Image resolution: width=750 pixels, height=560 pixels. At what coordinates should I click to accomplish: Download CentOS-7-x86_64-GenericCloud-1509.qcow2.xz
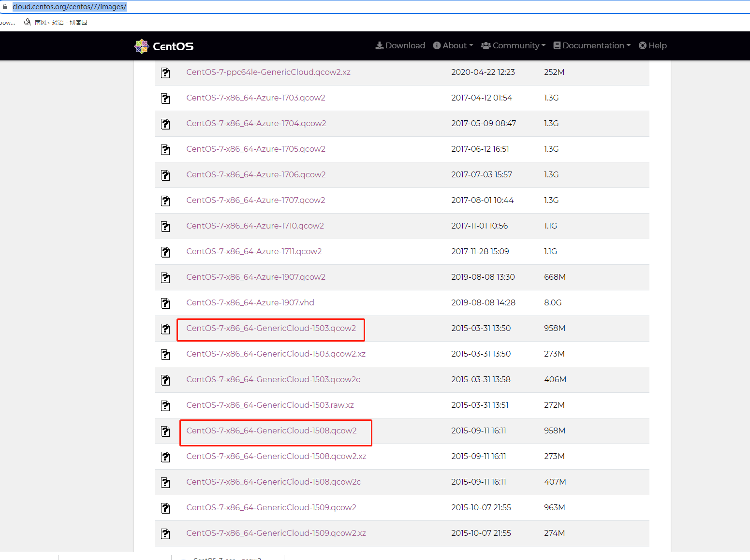point(276,533)
